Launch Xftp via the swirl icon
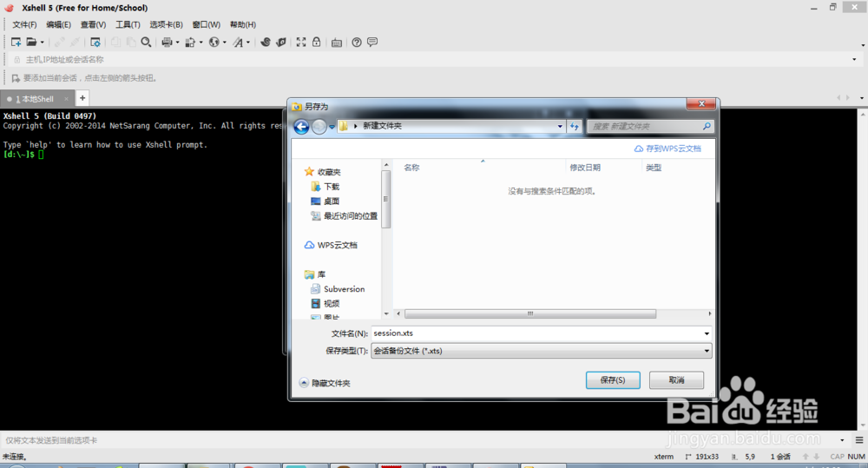This screenshot has width=868, height=468. tap(265, 42)
